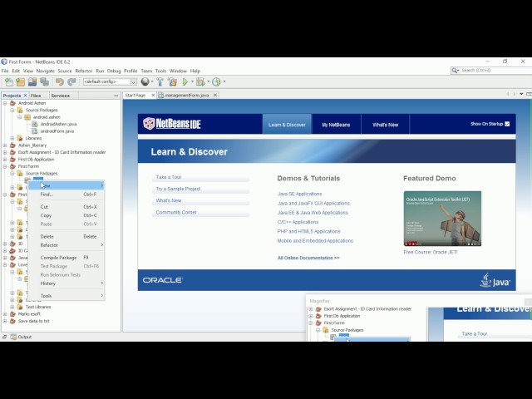Open the What's New tab

[x=386, y=125]
